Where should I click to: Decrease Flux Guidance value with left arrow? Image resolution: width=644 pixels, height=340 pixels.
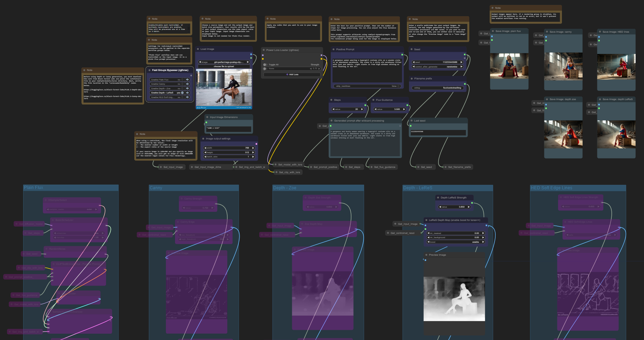[375, 109]
